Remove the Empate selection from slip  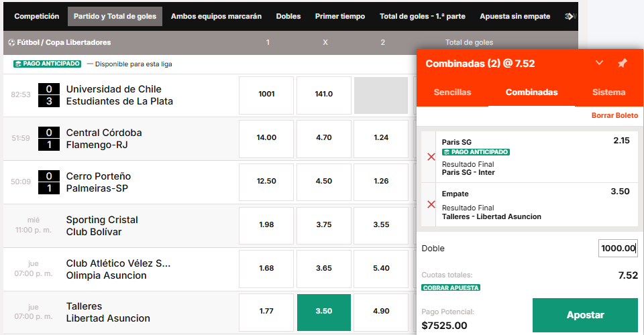(x=431, y=206)
